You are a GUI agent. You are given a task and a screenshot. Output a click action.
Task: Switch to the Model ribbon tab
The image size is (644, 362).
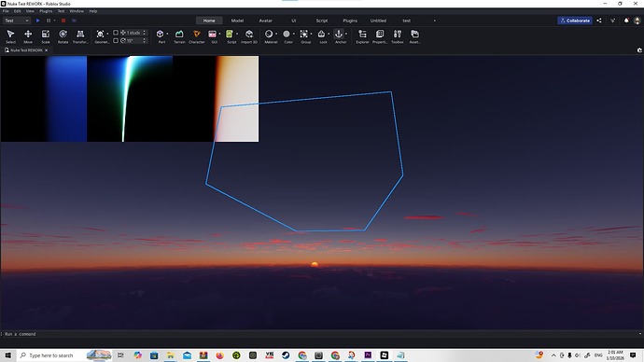pyautogui.click(x=237, y=21)
